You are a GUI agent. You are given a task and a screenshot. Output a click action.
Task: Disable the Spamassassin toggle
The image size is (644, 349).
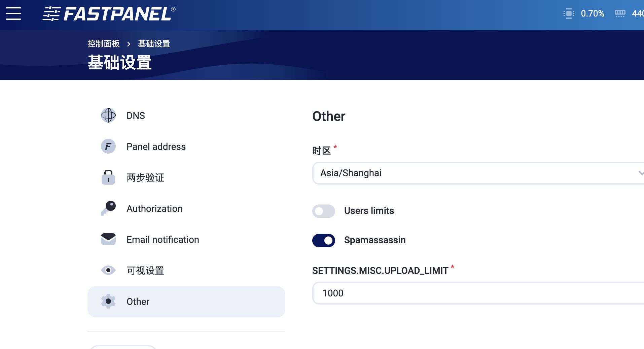point(323,241)
